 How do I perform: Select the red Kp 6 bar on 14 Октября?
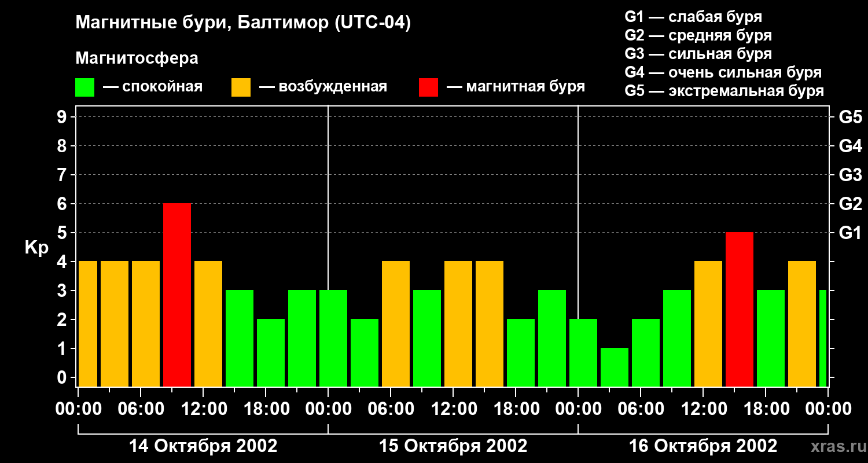[x=177, y=295]
